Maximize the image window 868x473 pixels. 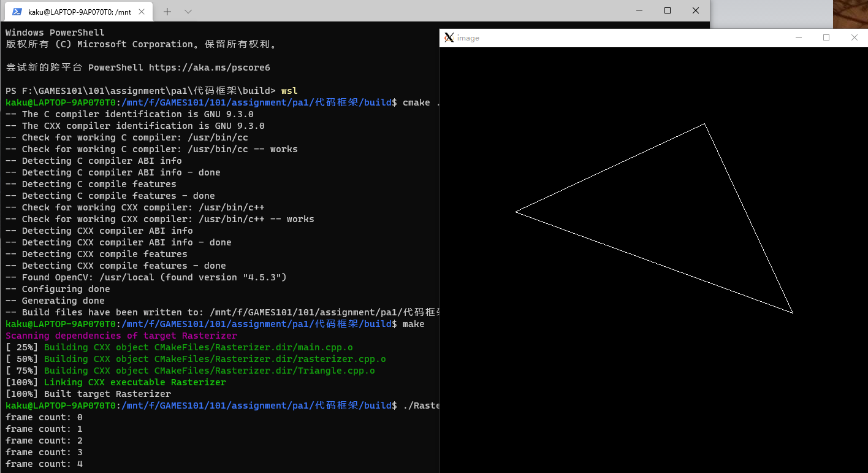coord(826,38)
